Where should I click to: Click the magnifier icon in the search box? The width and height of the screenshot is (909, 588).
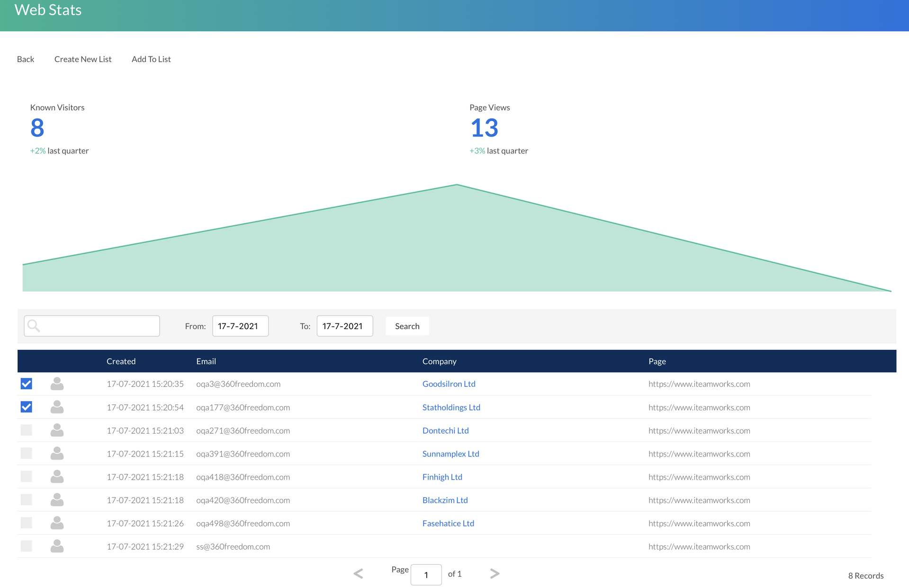coord(34,326)
